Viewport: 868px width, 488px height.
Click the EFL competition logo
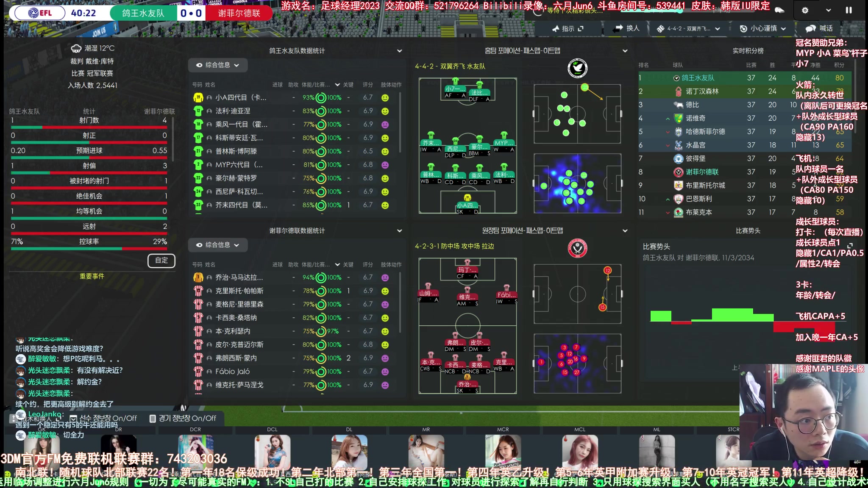(x=40, y=13)
